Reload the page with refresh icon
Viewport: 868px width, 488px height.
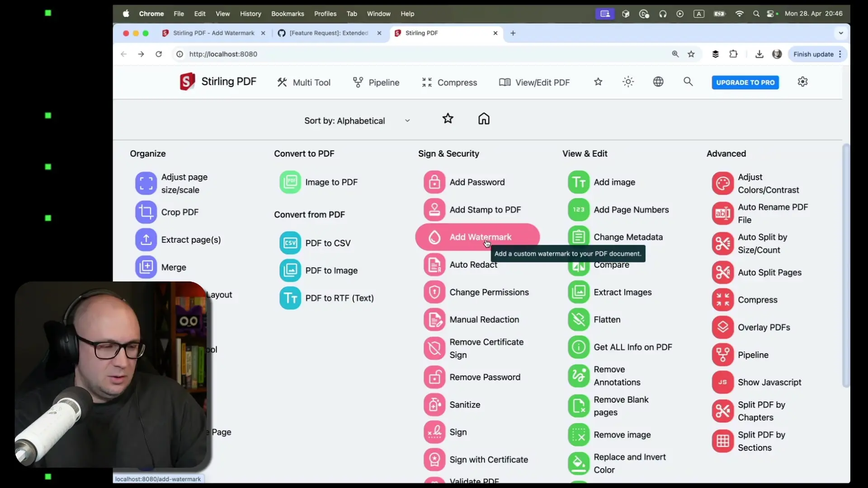coord(159,54)
